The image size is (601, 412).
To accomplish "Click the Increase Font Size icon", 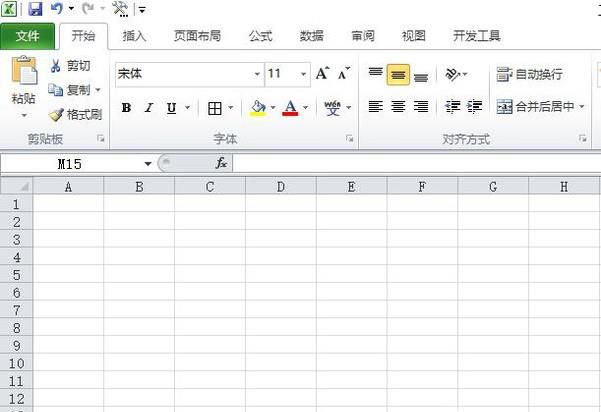I will click(x=322, y=73).
